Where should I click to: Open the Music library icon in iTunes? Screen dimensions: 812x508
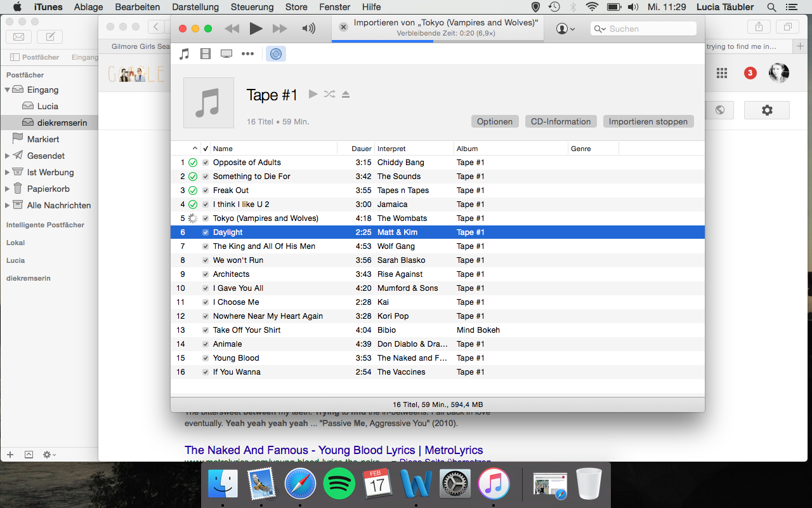(184, 54)
